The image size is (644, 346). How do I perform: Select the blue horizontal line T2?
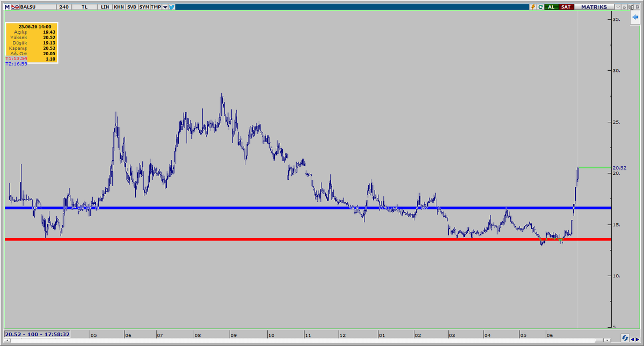coord(309,208)
